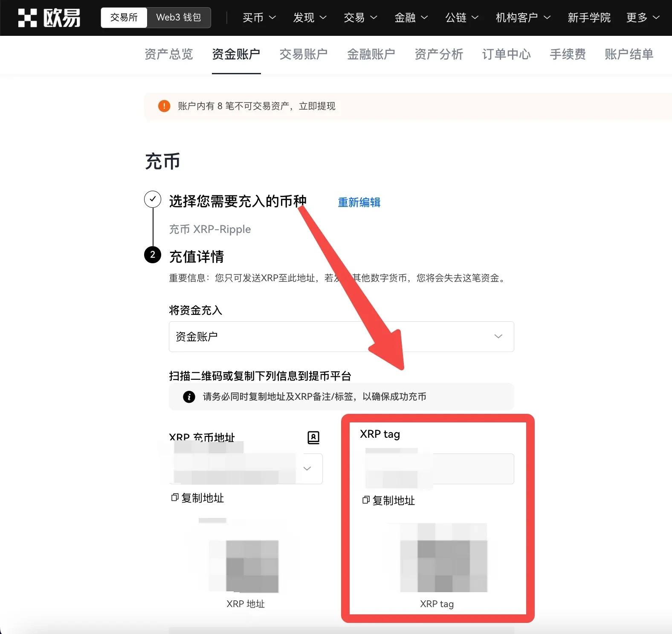Click the orange warning icon in the notice banner
The width and height of the screenshot is (672, 634).
pyautogui.click(x=164, y=106)
